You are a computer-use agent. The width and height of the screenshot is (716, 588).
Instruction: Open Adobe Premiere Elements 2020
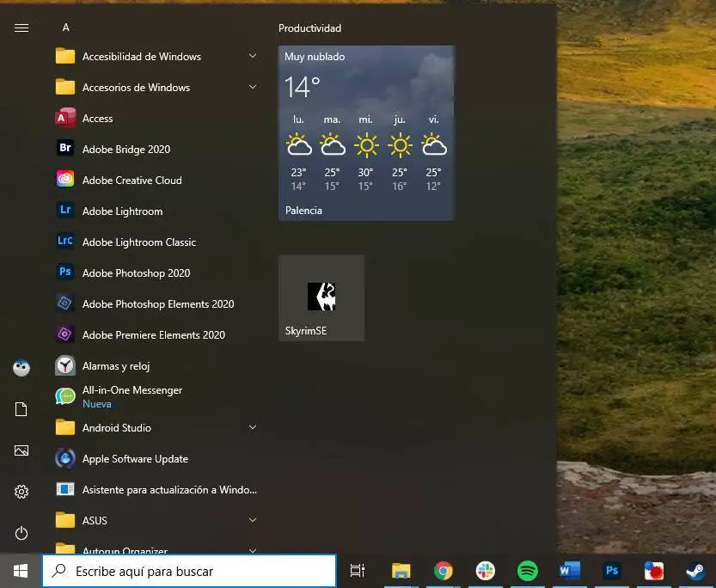pyautogui.click(x=153, y=335)
